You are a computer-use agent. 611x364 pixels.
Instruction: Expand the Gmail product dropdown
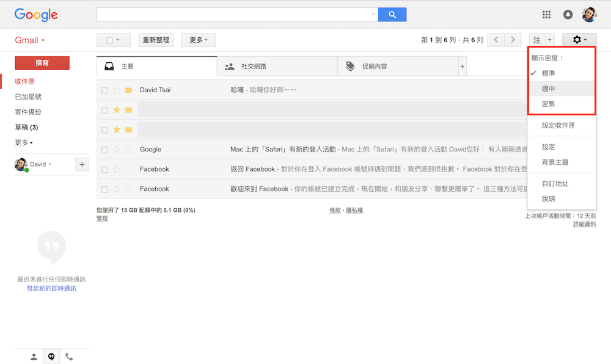(x=30, y=40)
